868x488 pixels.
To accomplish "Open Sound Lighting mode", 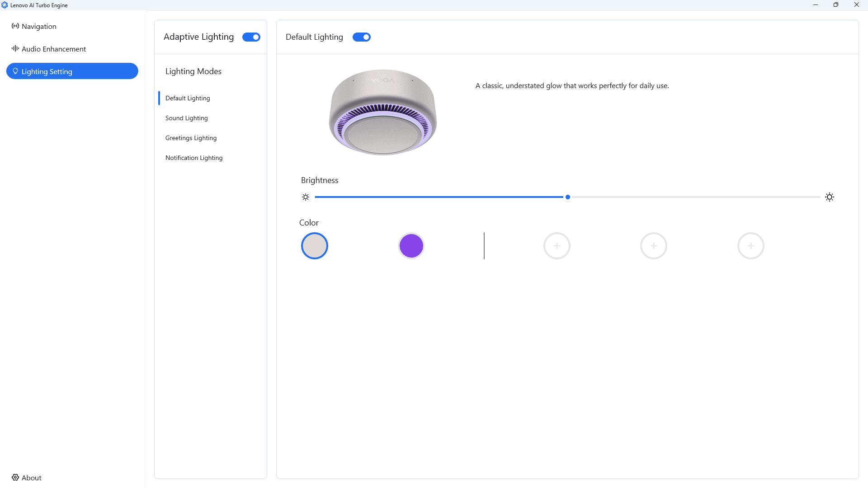I will 187,118.
